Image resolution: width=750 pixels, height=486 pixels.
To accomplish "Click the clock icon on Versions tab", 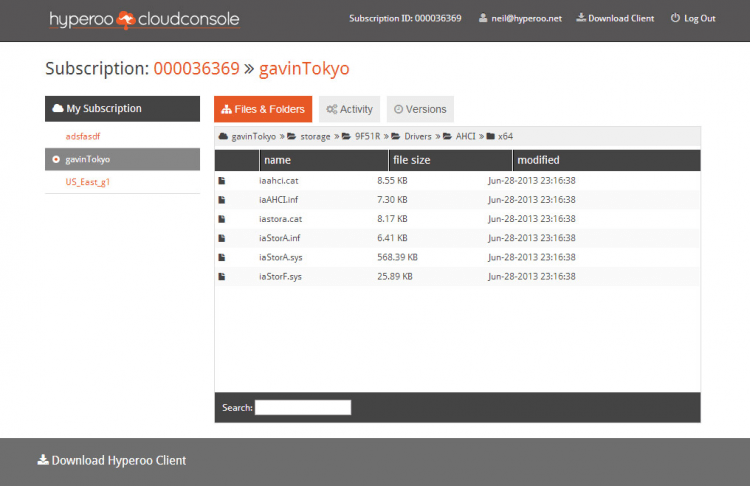I will click(398, 109).
